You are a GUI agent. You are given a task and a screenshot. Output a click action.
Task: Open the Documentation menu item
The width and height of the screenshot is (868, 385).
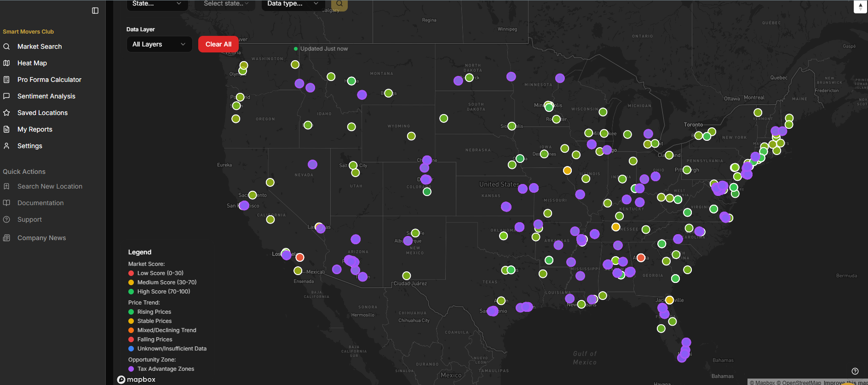(40, 203)
